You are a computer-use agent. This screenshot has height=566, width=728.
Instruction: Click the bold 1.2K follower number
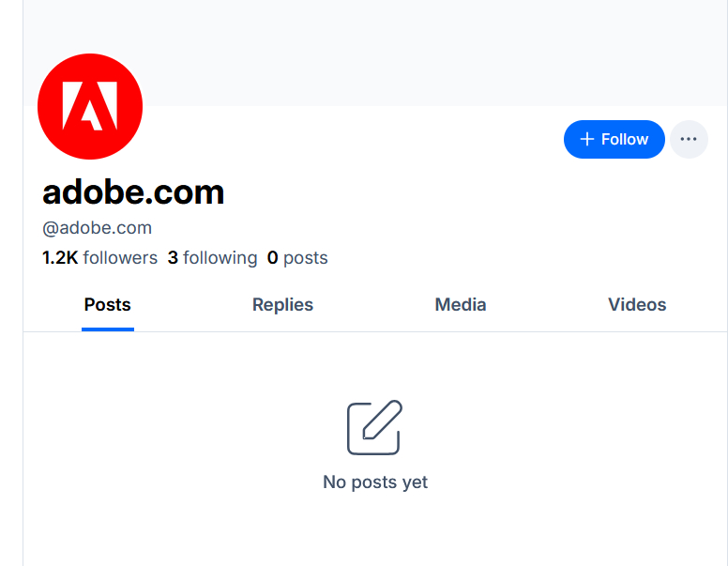tap(60, 258)
